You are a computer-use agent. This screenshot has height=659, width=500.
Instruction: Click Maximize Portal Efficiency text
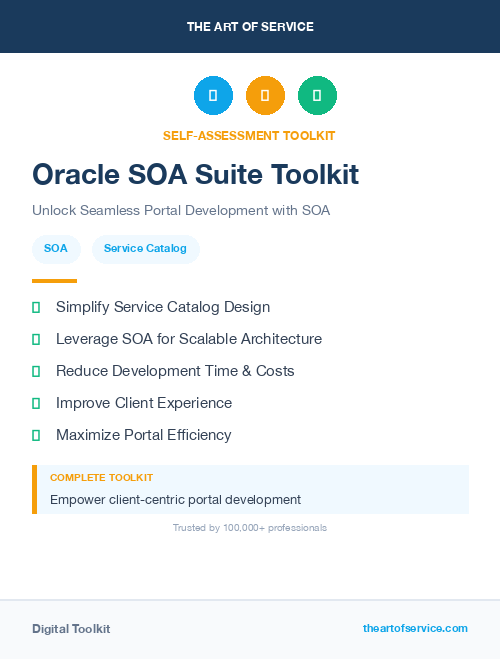144,435
